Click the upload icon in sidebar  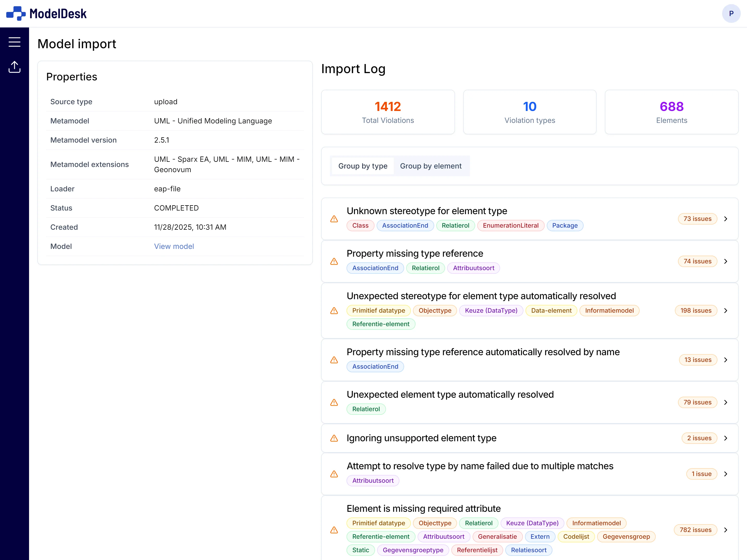click(x=15, y=67)
